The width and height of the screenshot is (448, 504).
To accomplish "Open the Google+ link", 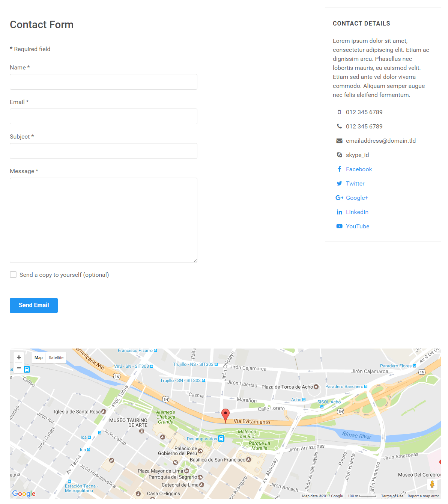I will (x=357, y=198).
